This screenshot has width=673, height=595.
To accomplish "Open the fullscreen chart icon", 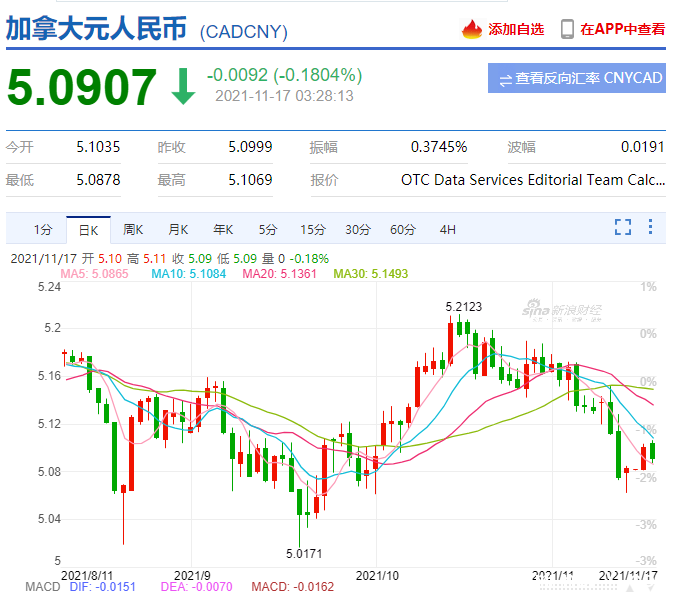I will [x=623, y=227].
